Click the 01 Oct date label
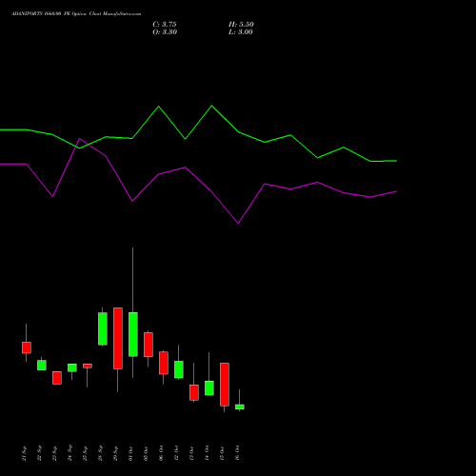476x476 pixels. pyautogui.click(x=131, y=453)
